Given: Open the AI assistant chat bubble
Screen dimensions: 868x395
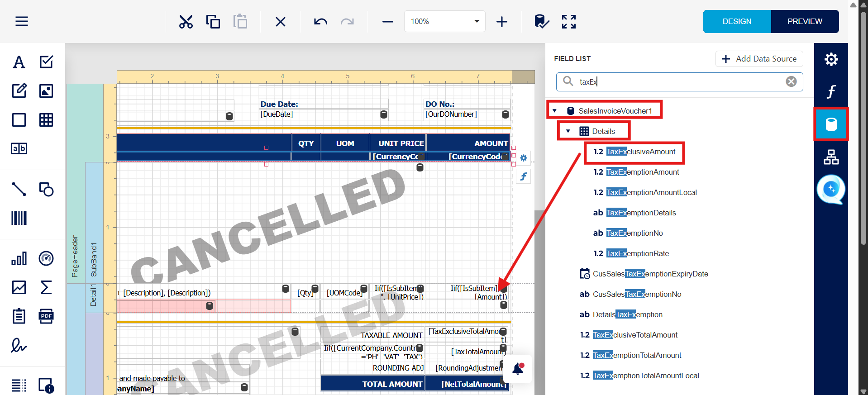Looking at the screenshot, I should pyautogui.click(x=831, y=189).
